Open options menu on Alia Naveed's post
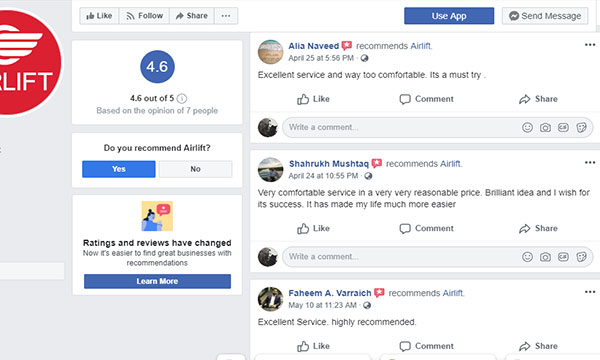The image size is (600, 360). 590,45
